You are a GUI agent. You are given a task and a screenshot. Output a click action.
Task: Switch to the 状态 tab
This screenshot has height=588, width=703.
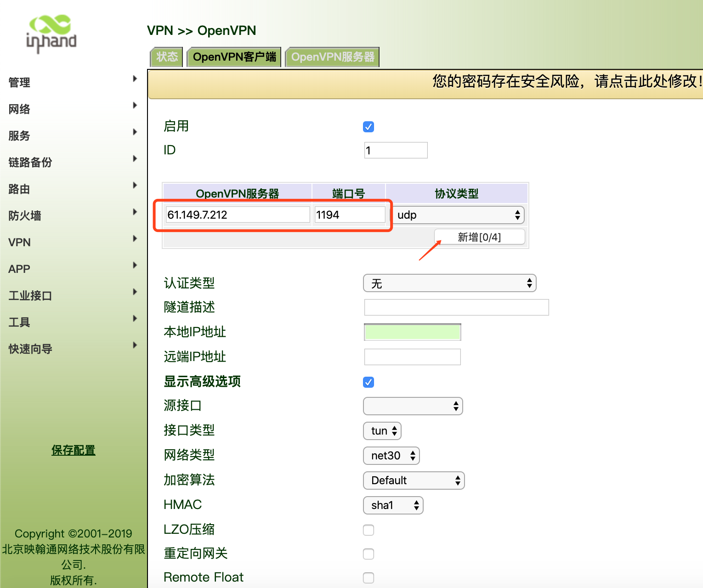167,57
